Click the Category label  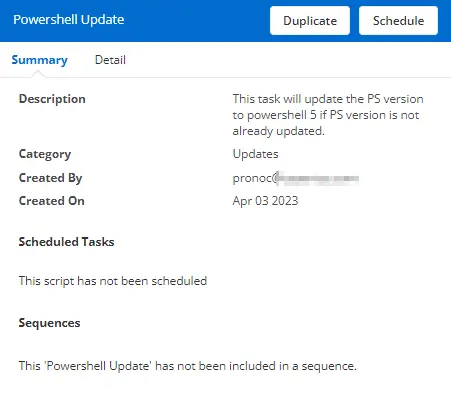pyautogui.click(x=45, y=154)
